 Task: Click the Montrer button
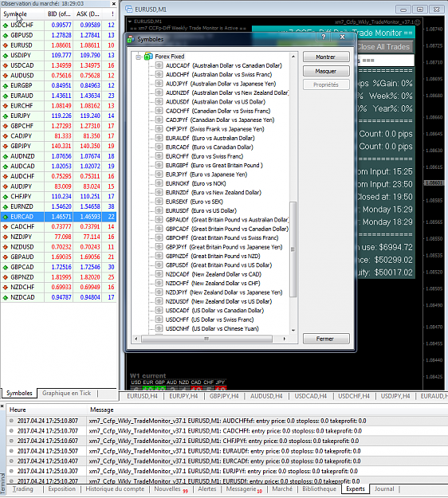point(326,57)
